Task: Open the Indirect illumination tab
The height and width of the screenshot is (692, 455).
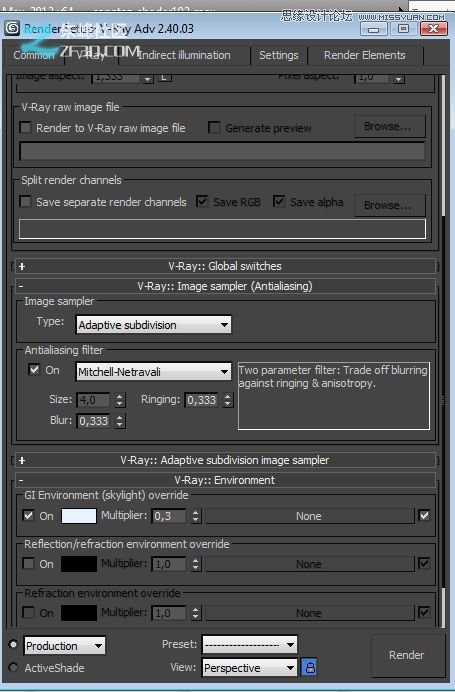Action: [184, 55]
